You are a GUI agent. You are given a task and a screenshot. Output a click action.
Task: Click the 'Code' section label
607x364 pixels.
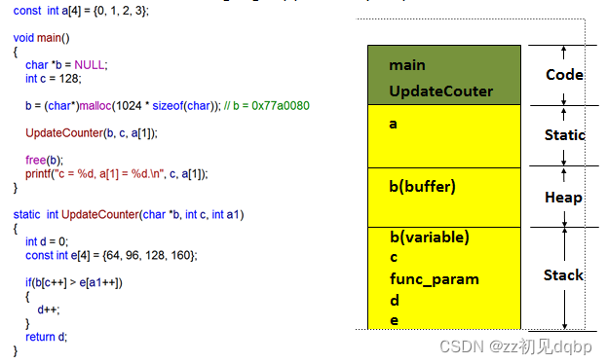(564, 75)
